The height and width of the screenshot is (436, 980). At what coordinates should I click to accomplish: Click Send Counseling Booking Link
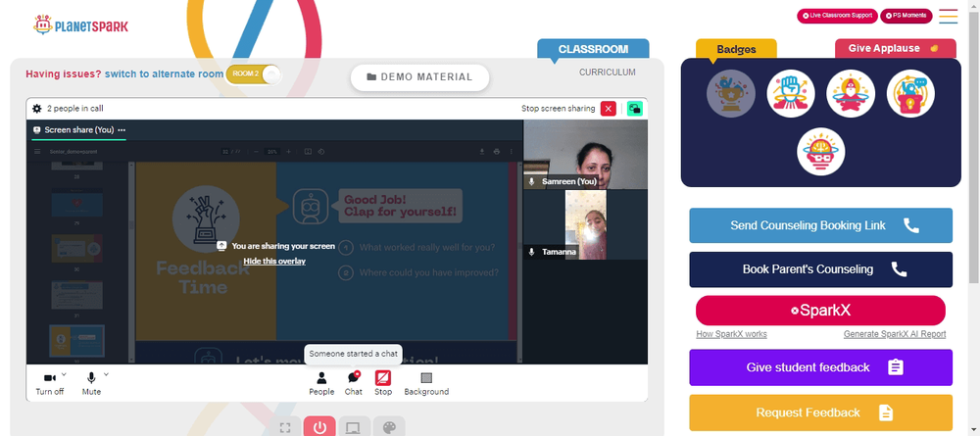(x=820, y=225)
